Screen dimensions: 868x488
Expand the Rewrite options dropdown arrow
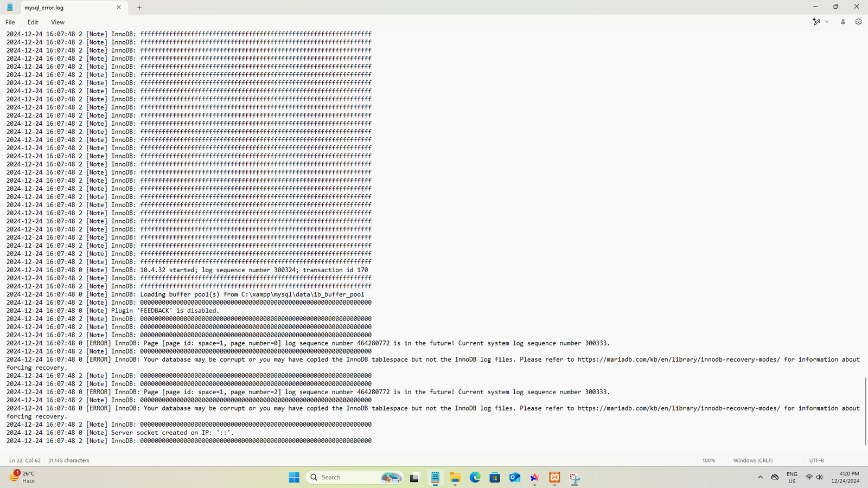click(827, 22)
